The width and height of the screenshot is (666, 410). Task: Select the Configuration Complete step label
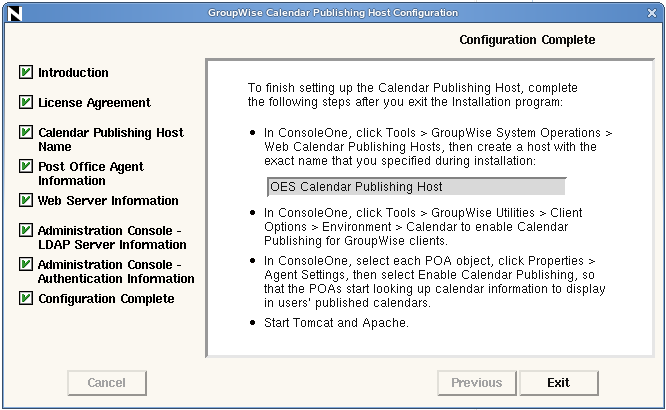point(106,299)
